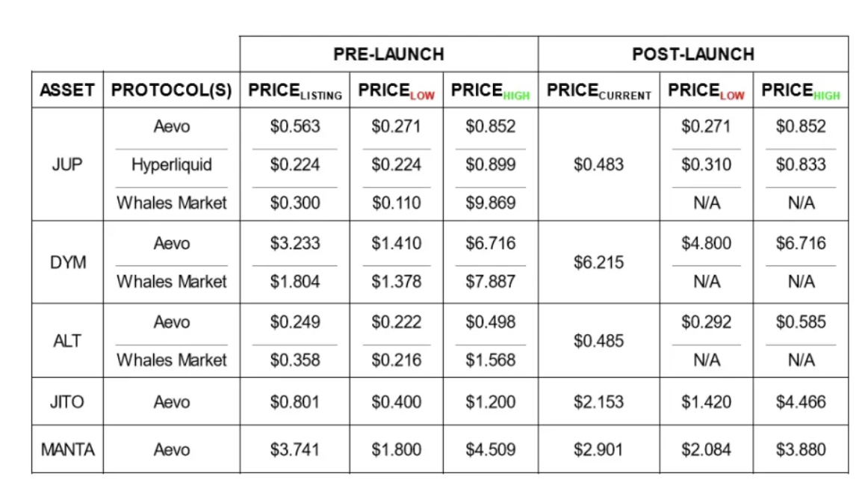Image resolution: width=868 pixels, height=480 pixels.
Task: Select the ASSET column header
Action: click(67, 90)
